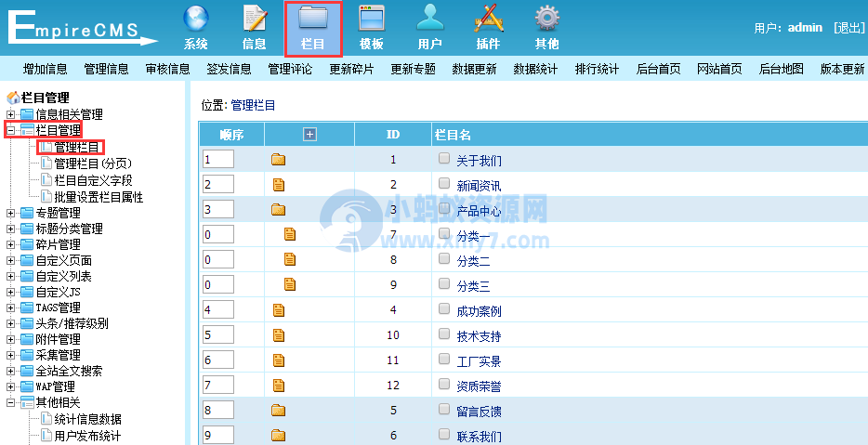
Task: Open the 栏目 folder icon
Action: coord(313,19)
